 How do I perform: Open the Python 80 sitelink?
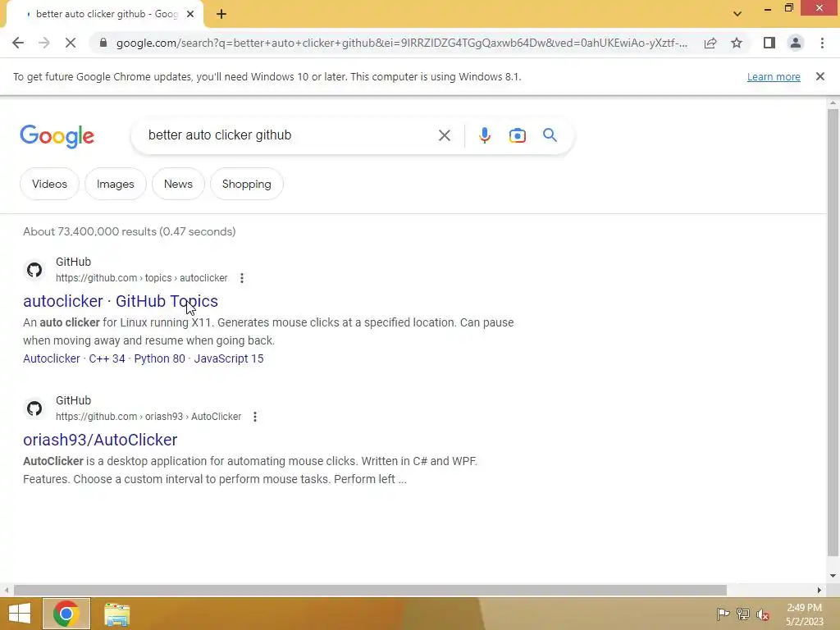(159, 358)
